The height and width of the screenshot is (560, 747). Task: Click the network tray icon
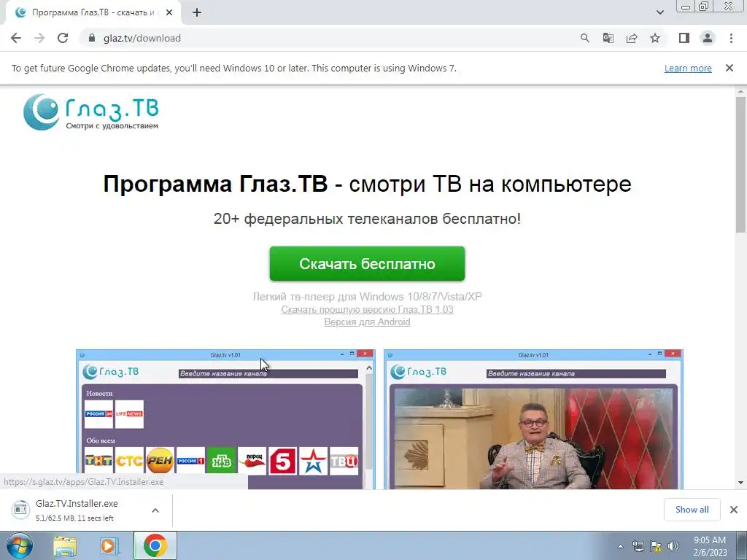pyautogui.click(x=638, y=546)
